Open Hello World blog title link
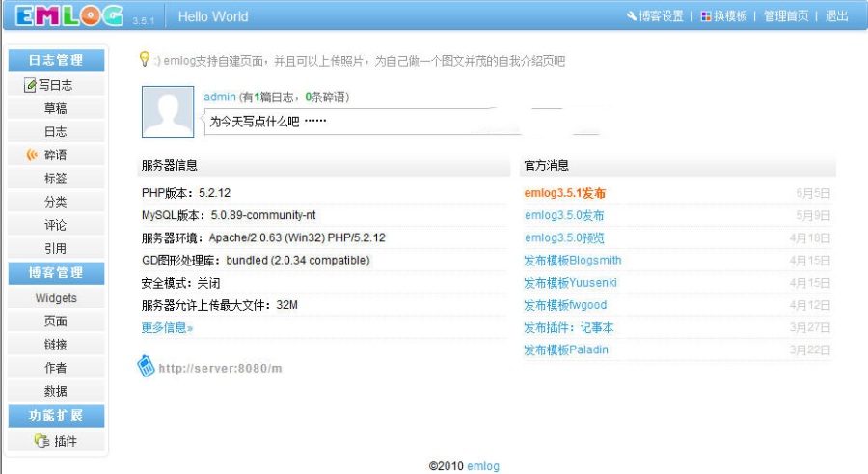 coord(213,16)
